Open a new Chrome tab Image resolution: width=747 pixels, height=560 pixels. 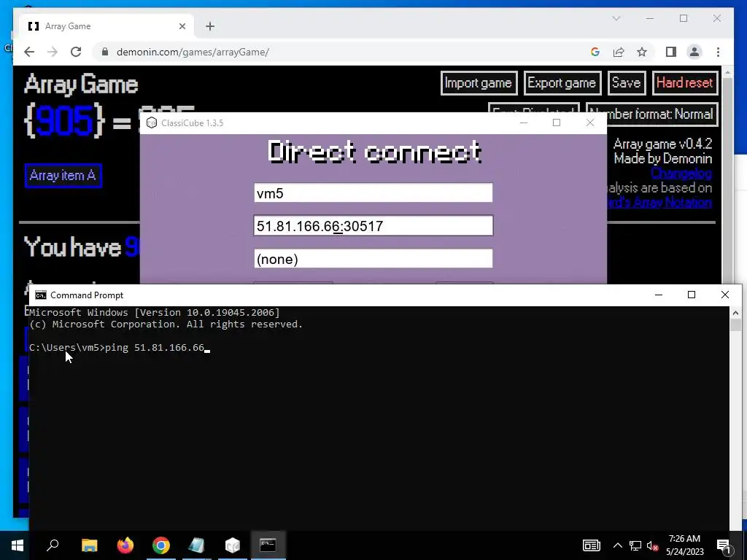(210, 26)
